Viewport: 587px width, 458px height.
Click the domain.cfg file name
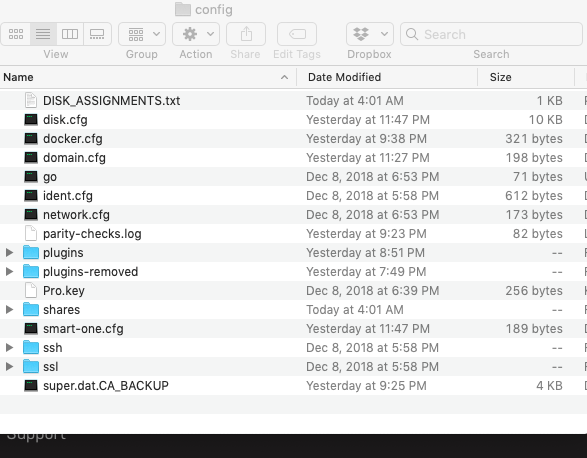click(74, 158)
